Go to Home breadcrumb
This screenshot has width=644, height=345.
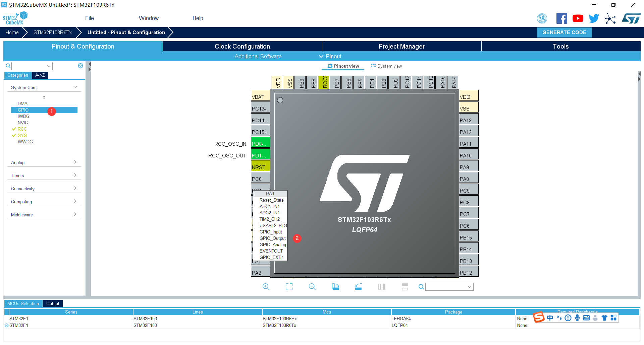coord(12,32)
